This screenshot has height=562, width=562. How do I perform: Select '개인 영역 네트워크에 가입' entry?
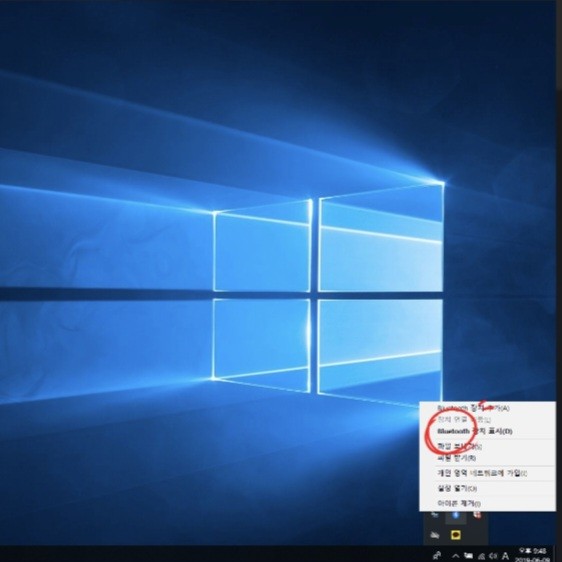[x=487, y=473]
